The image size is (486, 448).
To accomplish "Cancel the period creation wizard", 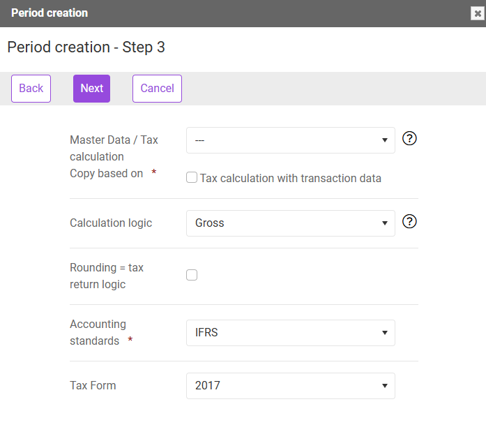I will pyautogui.click(x=157, y=89).
